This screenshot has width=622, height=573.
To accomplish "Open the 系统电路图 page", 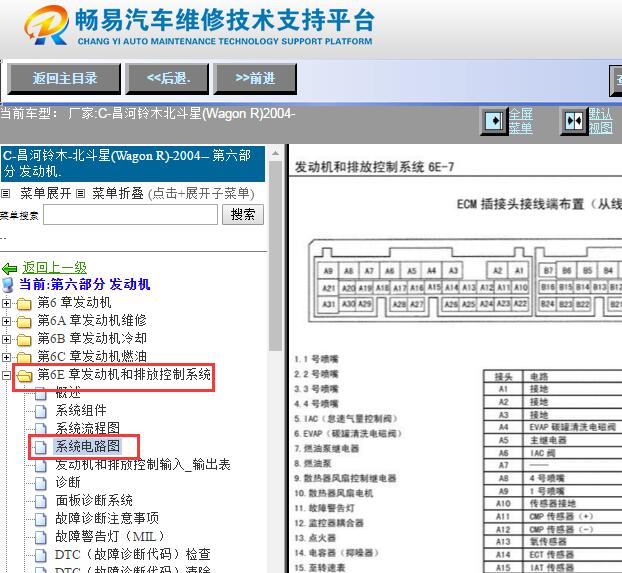I will coord(88,447).
